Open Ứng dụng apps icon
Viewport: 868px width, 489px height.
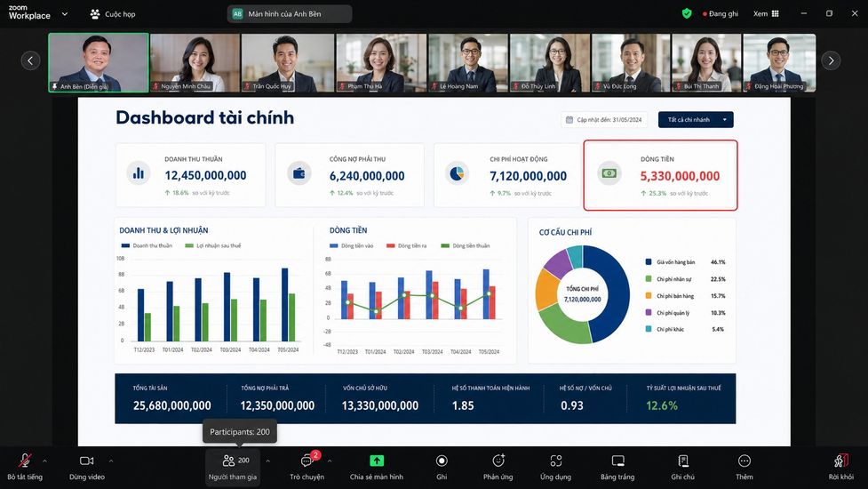coord(556,461)
